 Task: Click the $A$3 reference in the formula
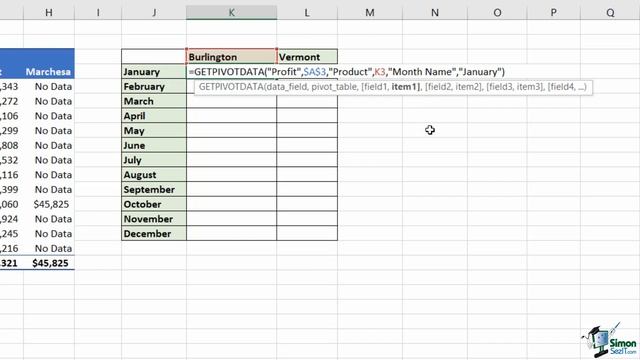315,72
